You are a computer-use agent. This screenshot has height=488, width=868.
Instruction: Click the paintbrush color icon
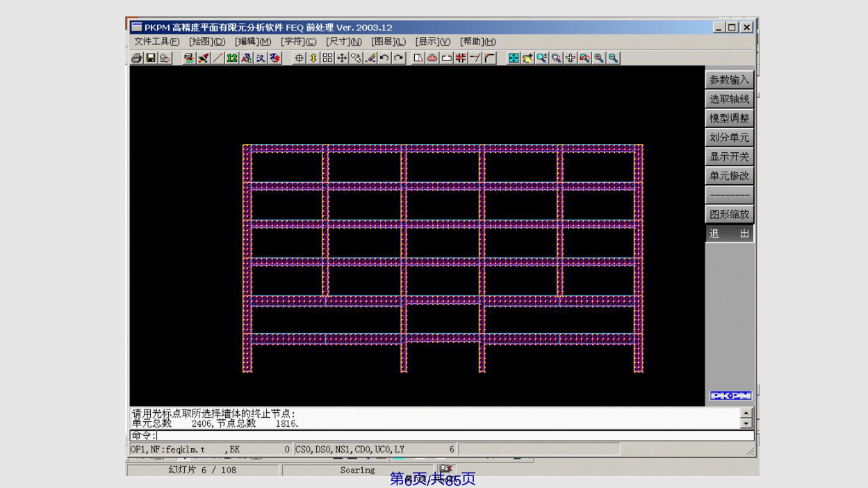[204, 58]
